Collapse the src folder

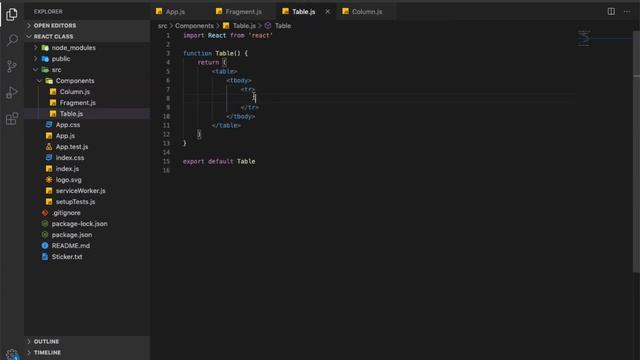click(87, 70)
